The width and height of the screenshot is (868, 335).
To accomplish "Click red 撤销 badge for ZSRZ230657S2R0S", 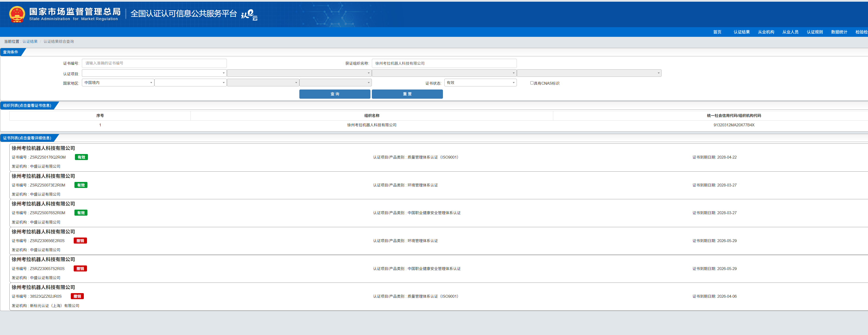I will tap(80, 269).
